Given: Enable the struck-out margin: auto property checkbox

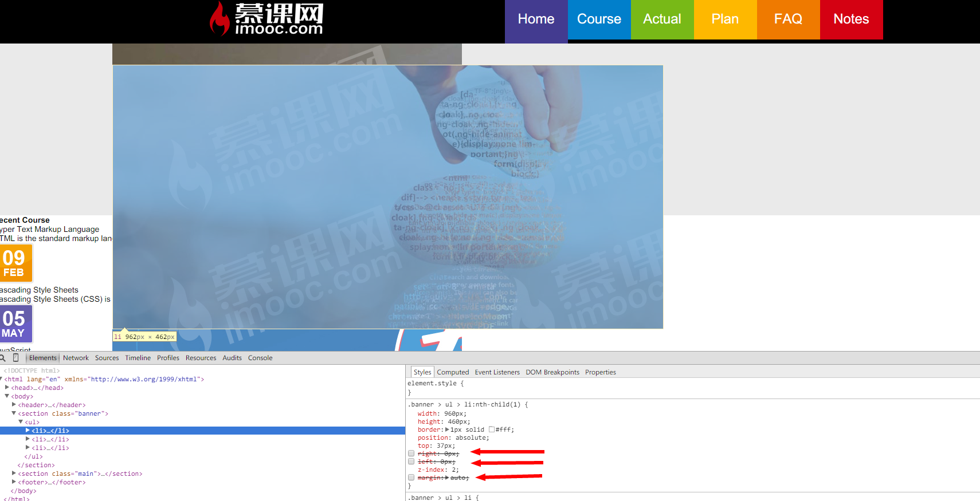Looking at the screenshot, I should [x=411, y=478].
